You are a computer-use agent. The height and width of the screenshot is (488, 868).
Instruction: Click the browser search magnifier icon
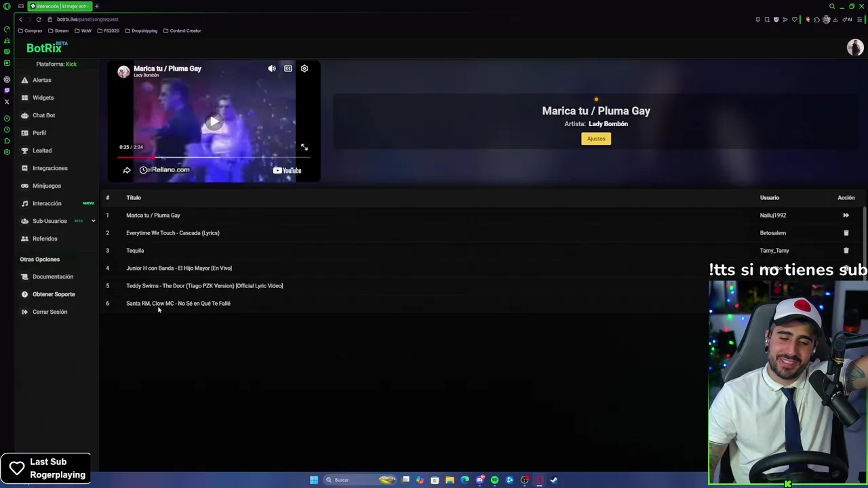click(832, 6)
